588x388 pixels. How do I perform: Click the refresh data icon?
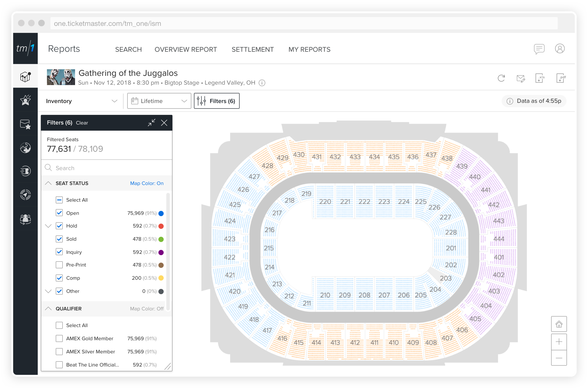pos(501,78)
